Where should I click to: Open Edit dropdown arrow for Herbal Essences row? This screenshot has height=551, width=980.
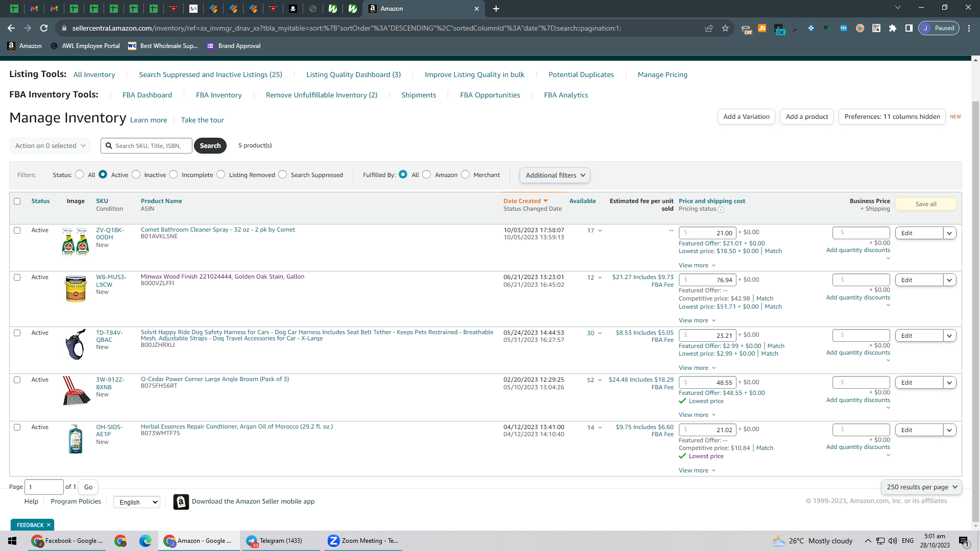949,430
